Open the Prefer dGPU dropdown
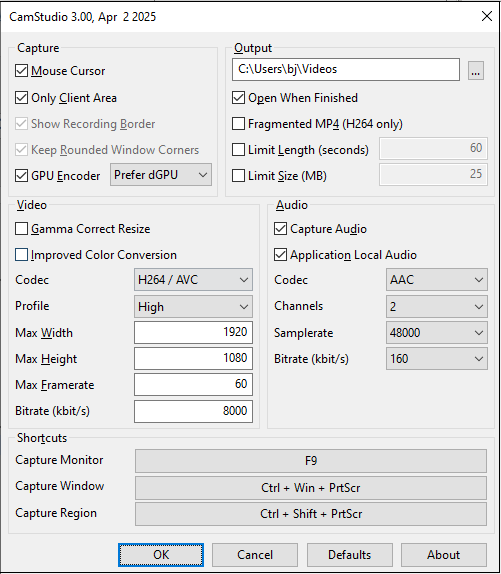Viewport: 501px width, 574px height. (161, 175)
